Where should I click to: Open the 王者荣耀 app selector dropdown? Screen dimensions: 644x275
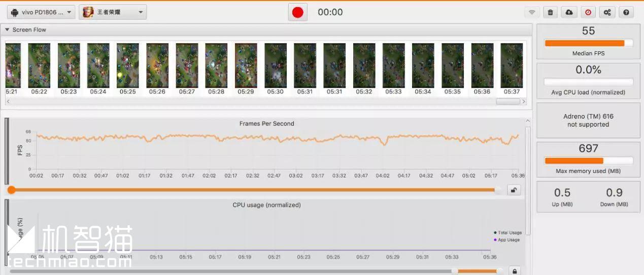pos(113,12)
